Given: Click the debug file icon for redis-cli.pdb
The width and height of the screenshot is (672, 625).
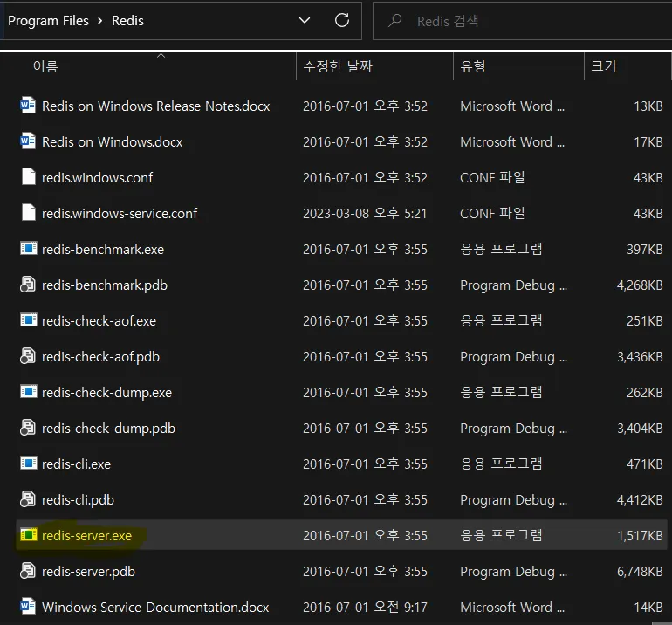Looking at the screenshot, I should pyautogui.click(x=28, y=499).
